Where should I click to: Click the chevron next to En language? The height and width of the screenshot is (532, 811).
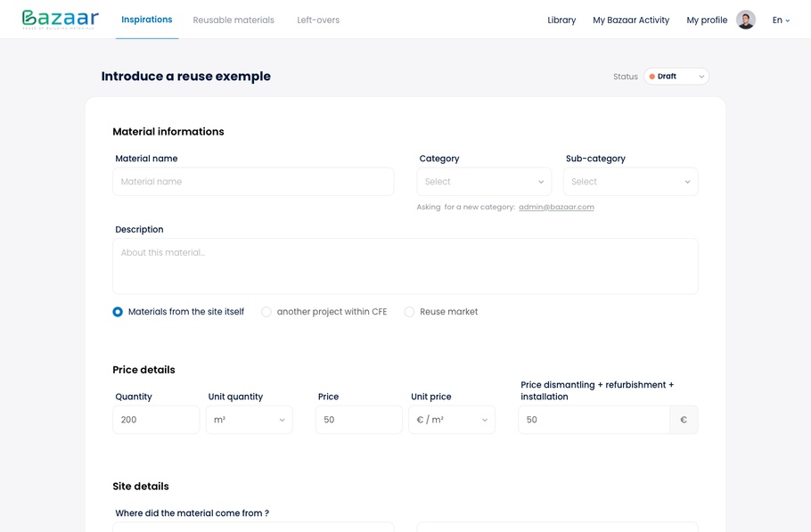pos(788,20)
